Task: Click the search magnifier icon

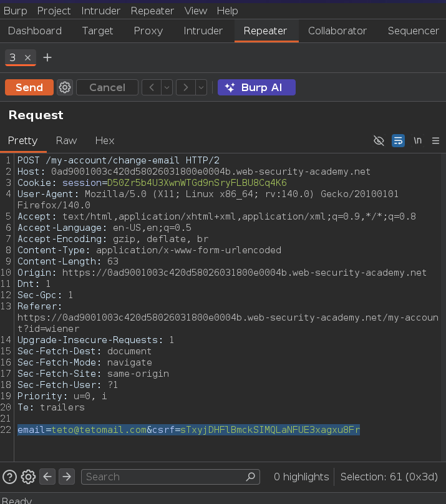Action: click(251, 477)
